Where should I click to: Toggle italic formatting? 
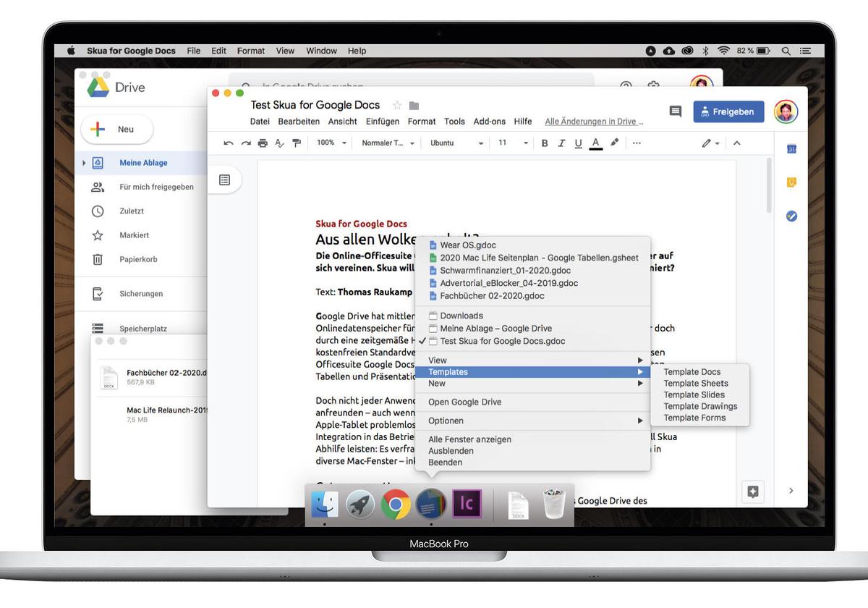point(561,143)
